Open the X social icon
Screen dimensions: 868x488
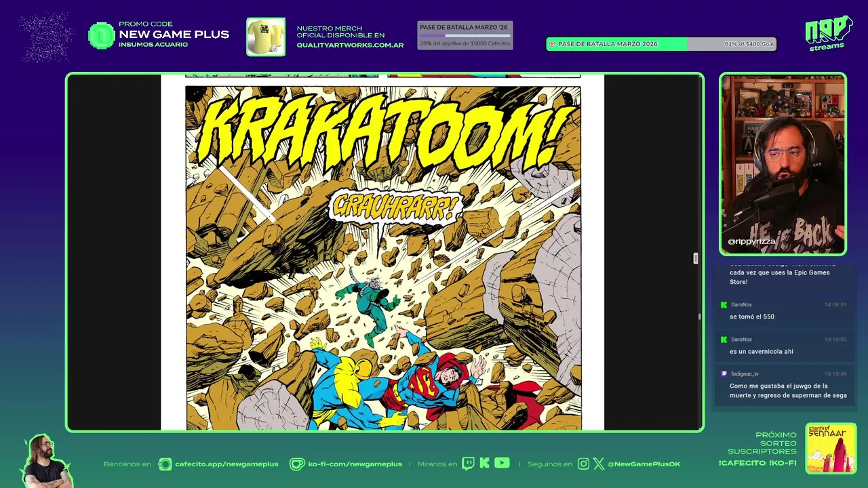pos(598,464)
